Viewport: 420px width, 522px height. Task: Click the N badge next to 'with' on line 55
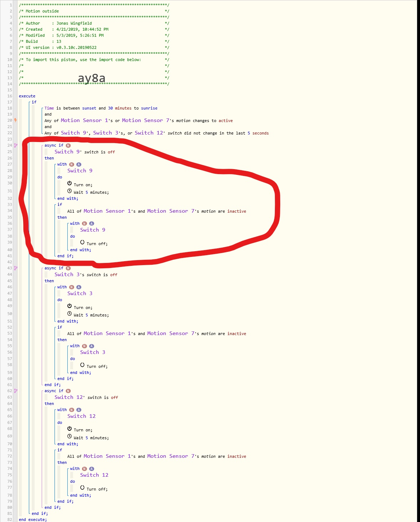84,346
